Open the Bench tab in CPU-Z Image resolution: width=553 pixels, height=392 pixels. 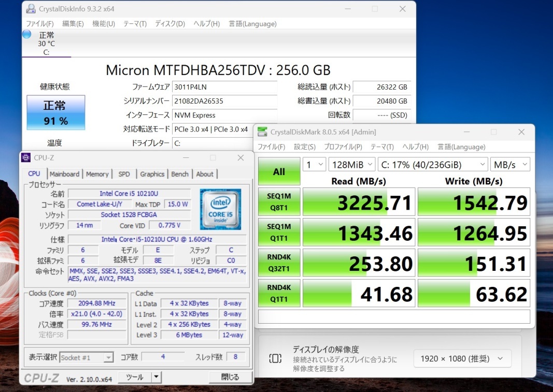tap(180, 174)
